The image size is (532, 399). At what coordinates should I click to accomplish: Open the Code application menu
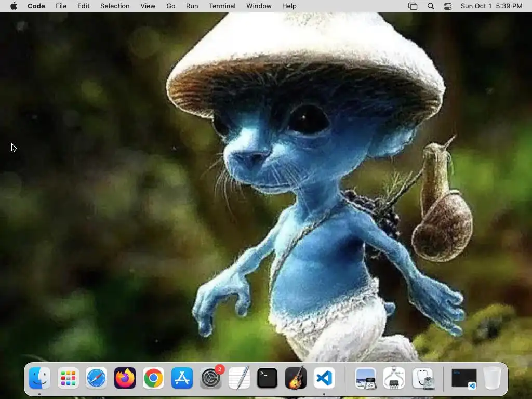[36, 6]
